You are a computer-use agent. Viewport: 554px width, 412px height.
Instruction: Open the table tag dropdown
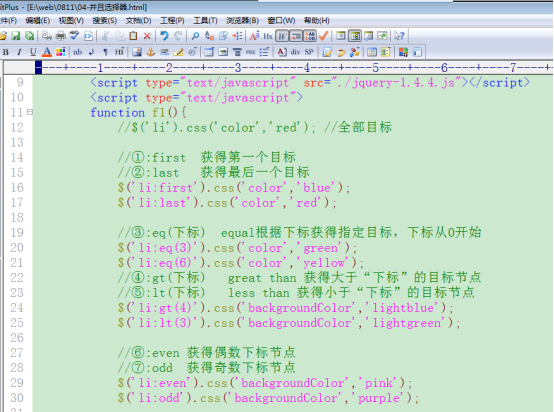coord(209,52)
